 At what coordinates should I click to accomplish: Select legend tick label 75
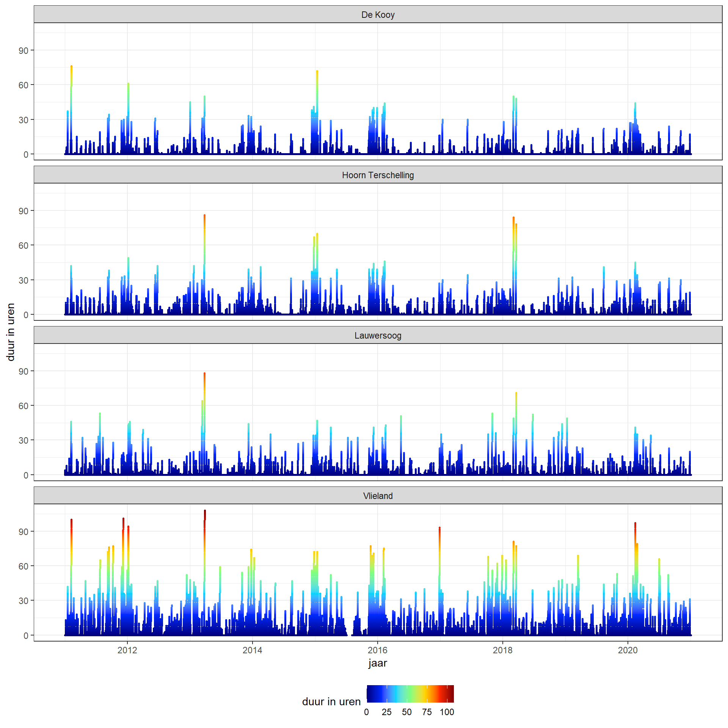(427, 712)
